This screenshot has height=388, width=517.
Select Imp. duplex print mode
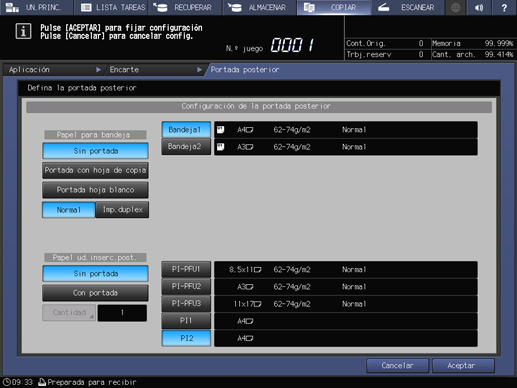pos(122,210)
